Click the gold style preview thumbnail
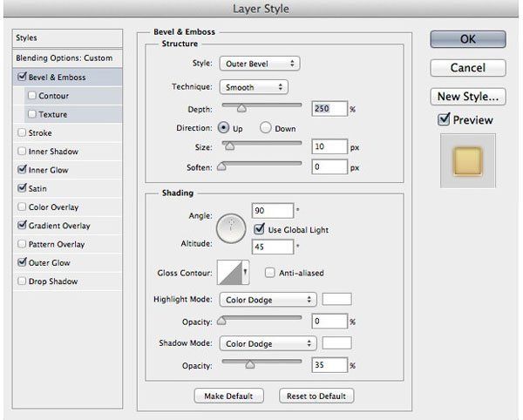Screen dimensions: 523x420 pos(468,161)
